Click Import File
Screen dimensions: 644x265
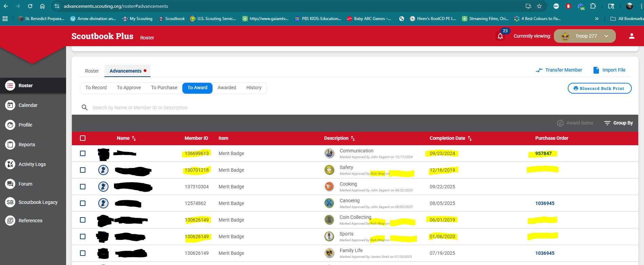pyautogui.click(x=609, y=70)
